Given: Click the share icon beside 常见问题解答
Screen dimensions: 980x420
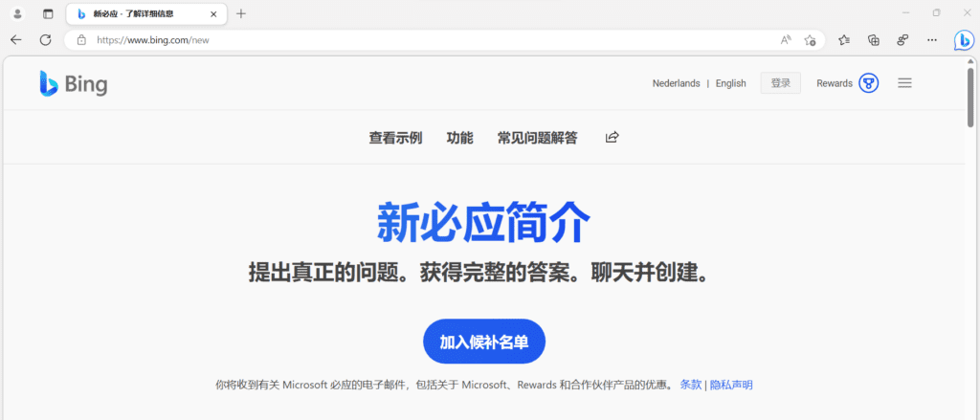Looking at the screenshot, I should click(x=612, y=137).
